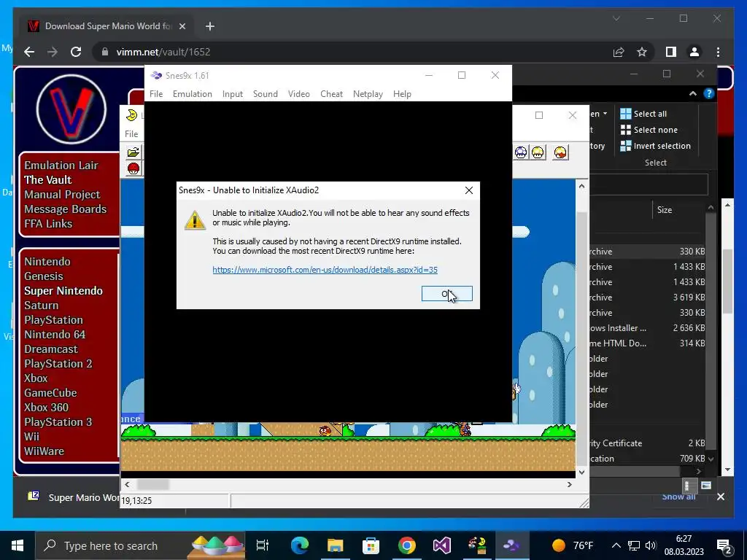Open the Dreamcast vault link
This screenshot has height=560, width=747.
tap(51, 349)
